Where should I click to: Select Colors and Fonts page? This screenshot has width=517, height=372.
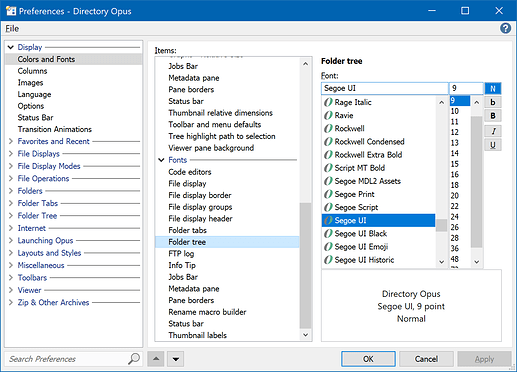point(74,59)
